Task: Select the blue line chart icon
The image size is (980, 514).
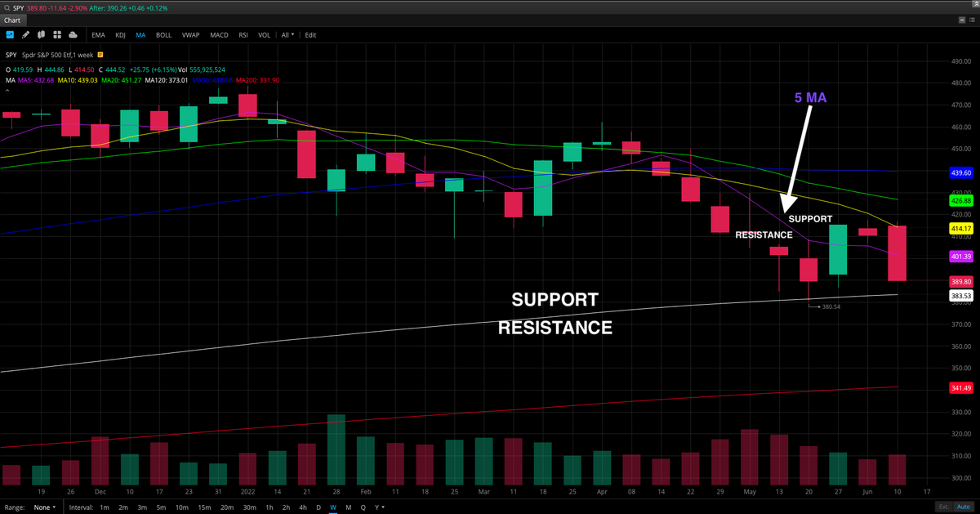Action: coord(10,35)
